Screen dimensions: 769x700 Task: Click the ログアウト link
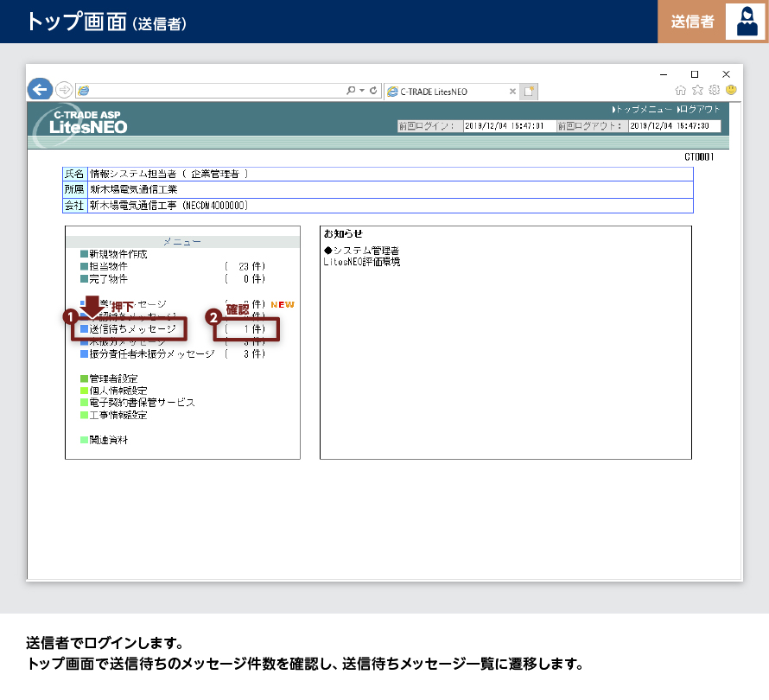click(x=698, y=110)
